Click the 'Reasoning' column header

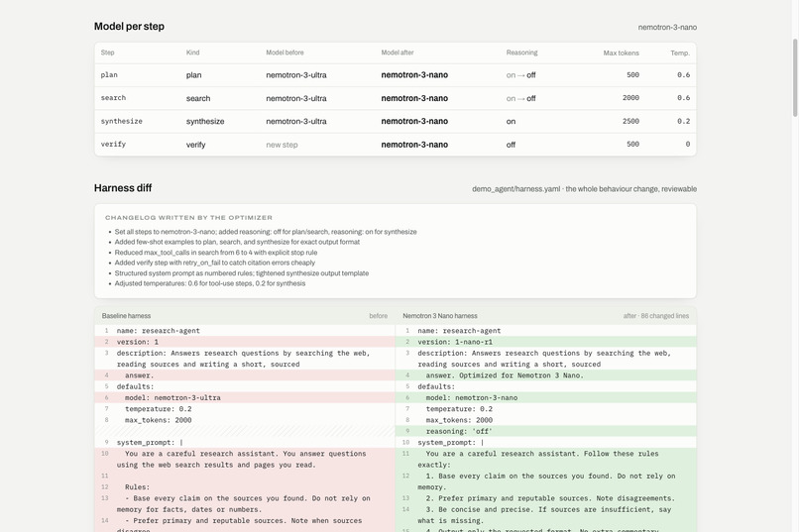(521, 53)
